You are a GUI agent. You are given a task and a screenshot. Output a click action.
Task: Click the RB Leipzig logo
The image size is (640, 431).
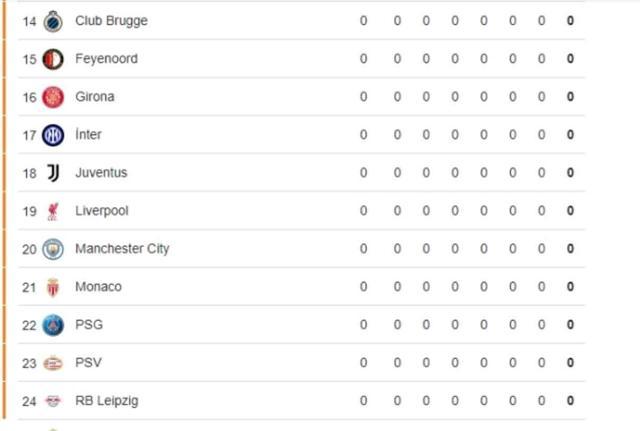[x=53, y=401]
